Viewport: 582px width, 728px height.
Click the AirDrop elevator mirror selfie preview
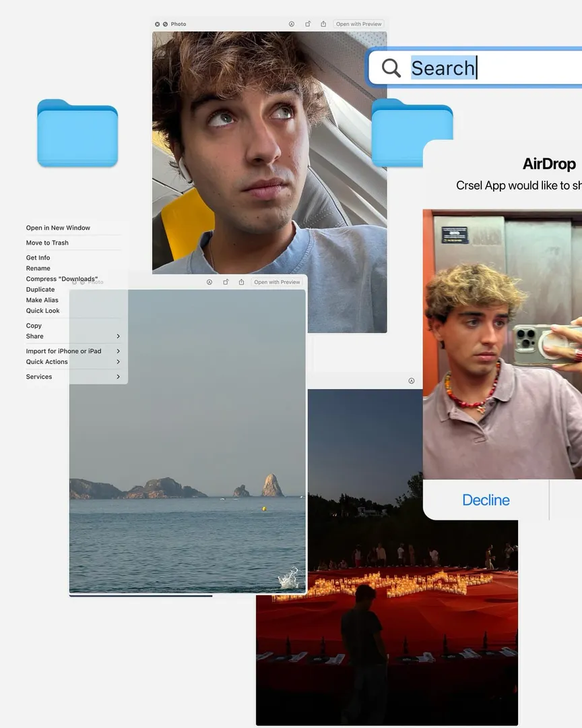point(502,344)
